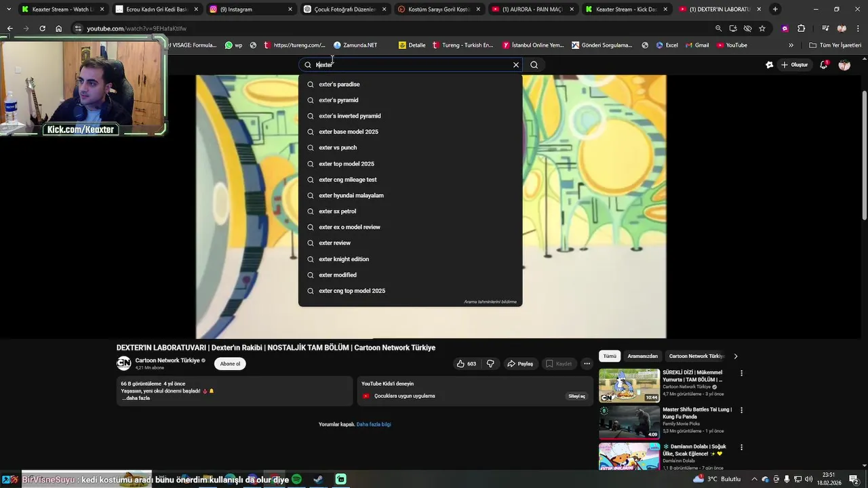The image size is (868, 488).
Task: Click Oluştur create button
Action: click(794, 65)
